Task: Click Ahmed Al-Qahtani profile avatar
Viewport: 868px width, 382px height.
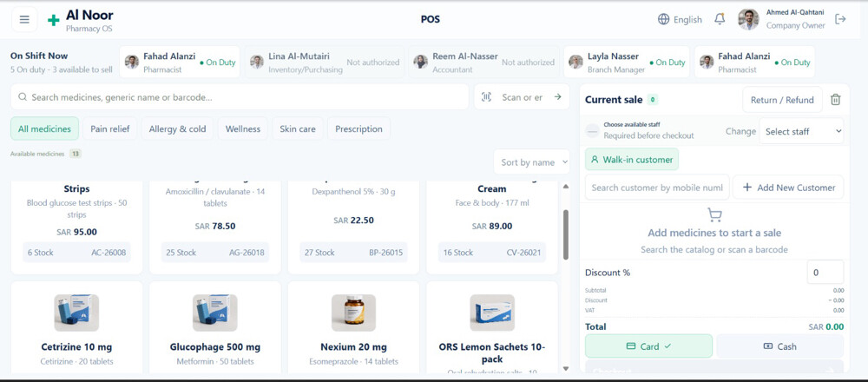Action: coord(748,19)
